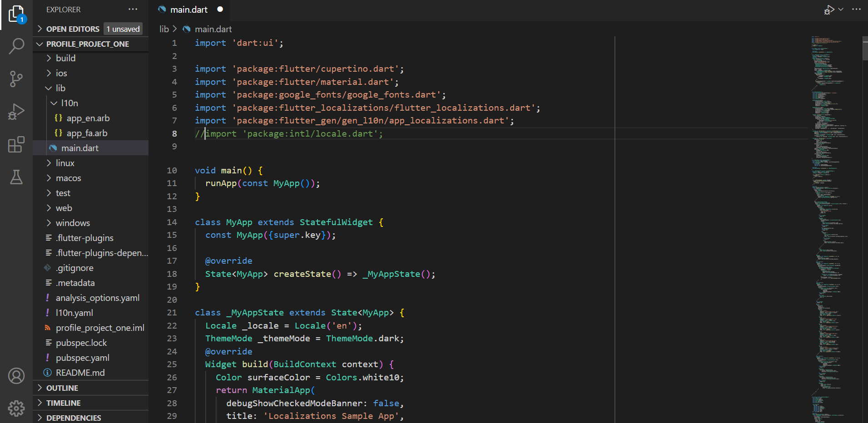Viewport: 868px width, 423px height.
Task: Open the .flutter-plugins-dependencies file
Action: pyautogui.click(x=90, y=253)
